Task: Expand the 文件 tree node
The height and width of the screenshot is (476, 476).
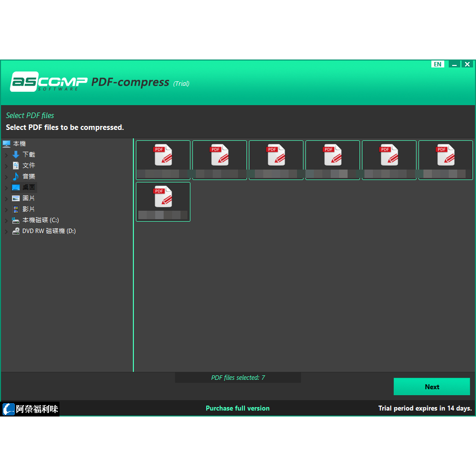Action: pos(6,166)
